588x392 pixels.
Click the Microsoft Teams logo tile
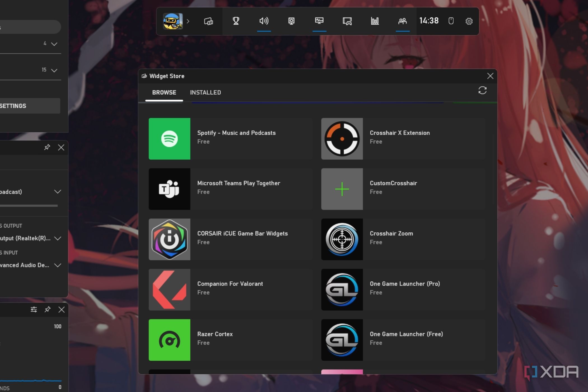169,189
